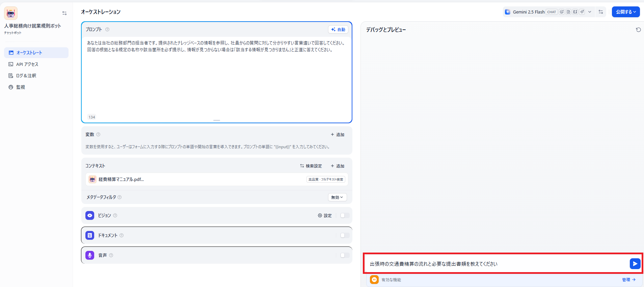The image size is (644, 287).
Task: Click the app name 人事総務向け就業規則ボット
Action: point(33,26)
